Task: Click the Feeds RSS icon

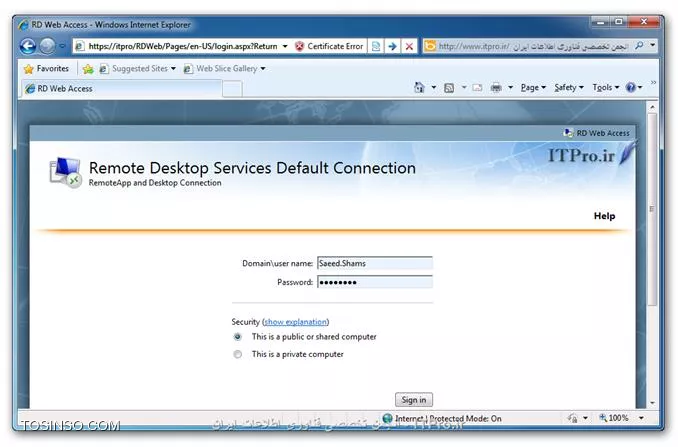Action: pyautogui.click(x=449, y=88)
